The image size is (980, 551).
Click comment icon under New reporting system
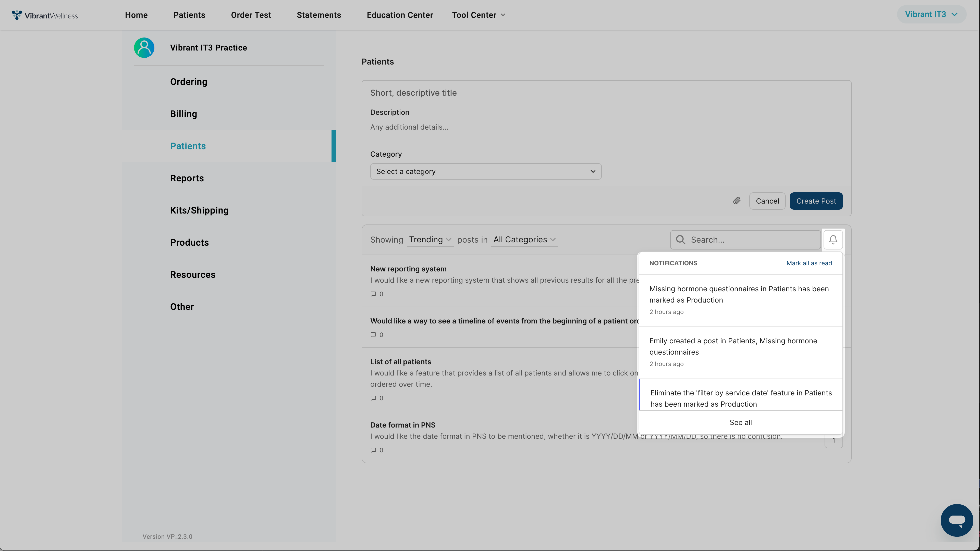tap(373, 294)
